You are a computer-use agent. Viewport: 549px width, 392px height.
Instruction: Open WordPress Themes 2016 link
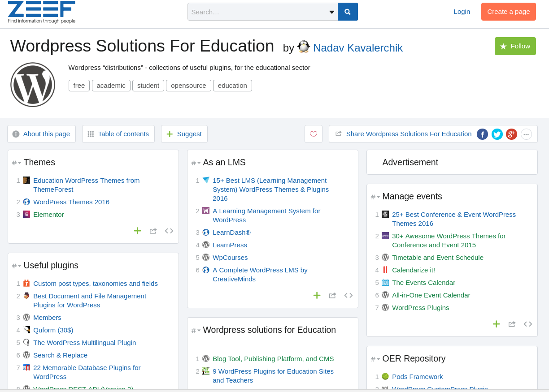[x=71, y=202]
